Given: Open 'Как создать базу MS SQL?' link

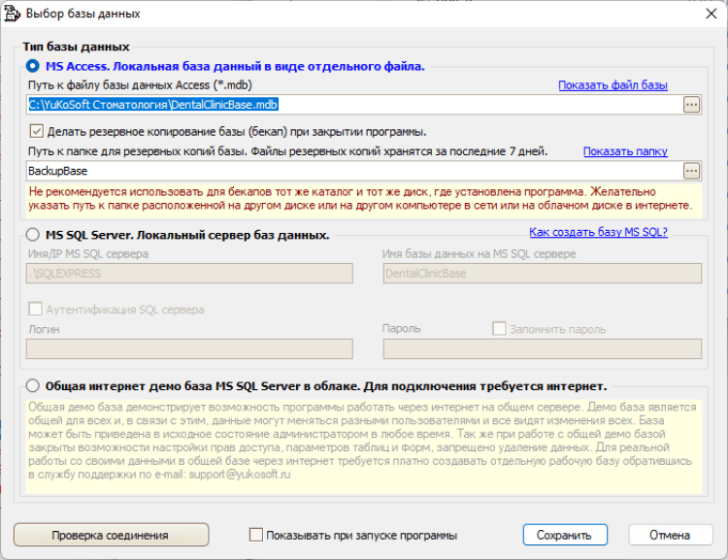Looking at the screenshot, I should click(x=599, y=232).
